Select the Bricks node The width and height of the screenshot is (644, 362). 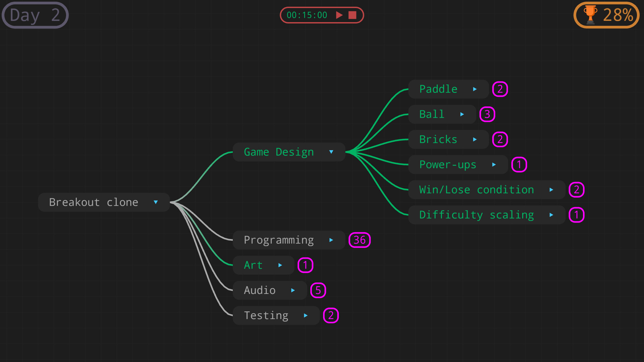438,139
